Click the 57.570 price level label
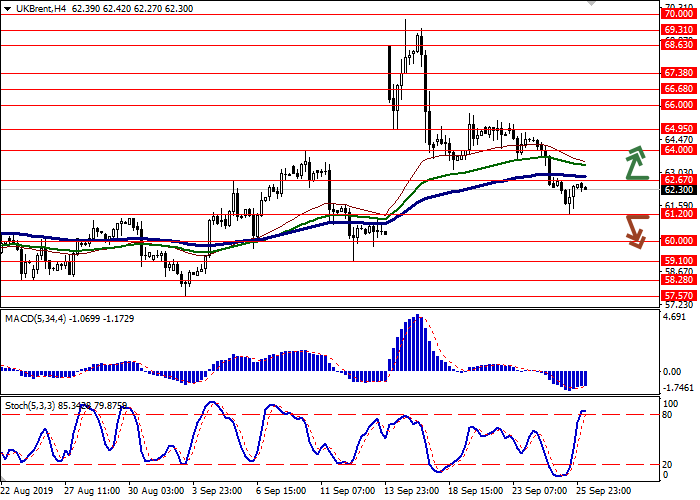Screen dimensions: 700x500 point(678,296)
